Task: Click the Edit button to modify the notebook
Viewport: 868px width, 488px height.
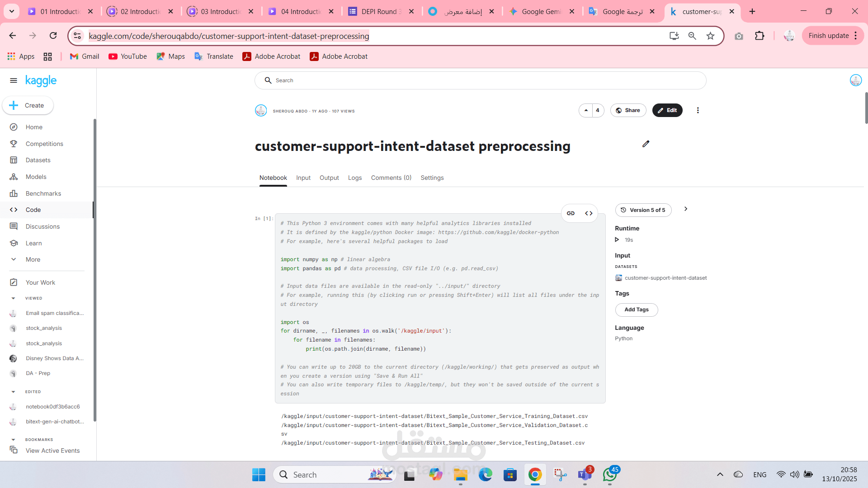Action: coord(667,110)
